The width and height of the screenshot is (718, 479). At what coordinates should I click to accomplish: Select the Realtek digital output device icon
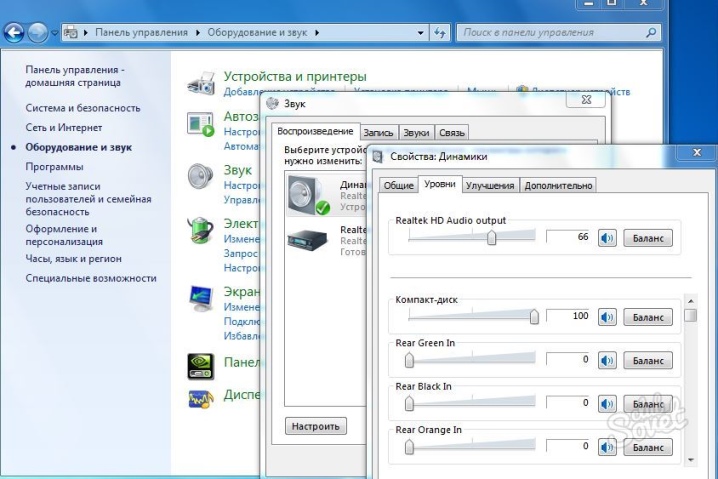(x=307, y=240)
